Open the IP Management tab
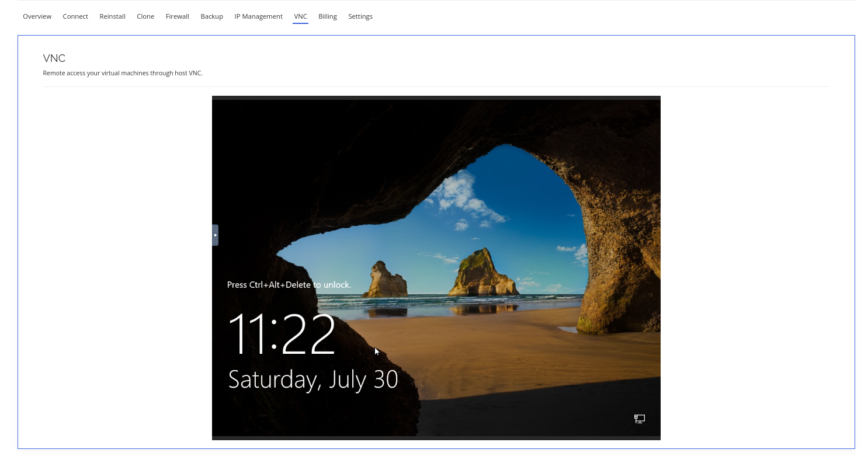This screenshot has height=470, width=868. [x=258, y=16]
